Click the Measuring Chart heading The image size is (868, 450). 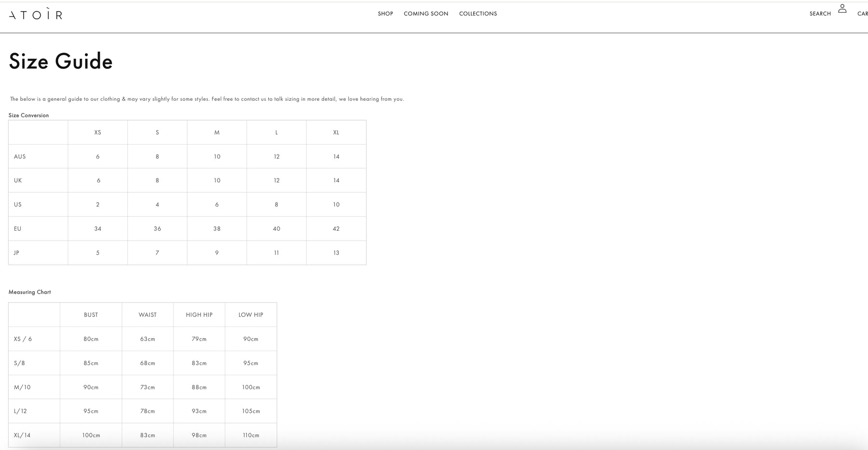click(x=29, y=292)
